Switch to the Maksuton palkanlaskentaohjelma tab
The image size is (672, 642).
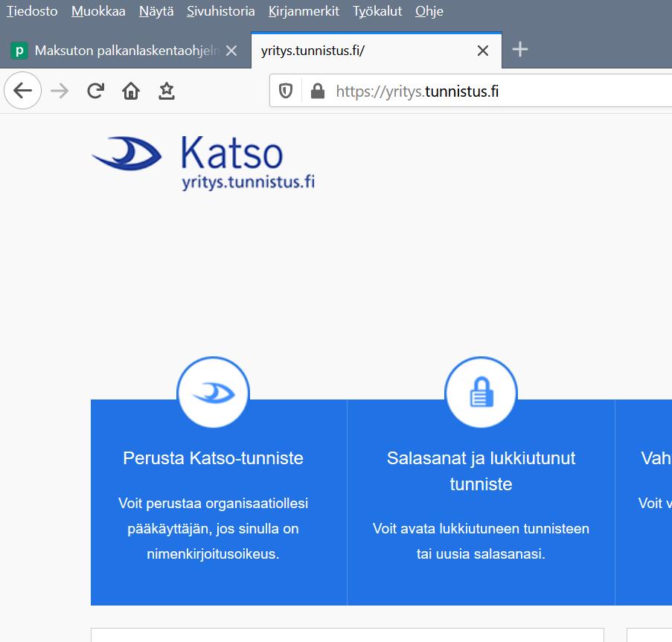point(125,51)
